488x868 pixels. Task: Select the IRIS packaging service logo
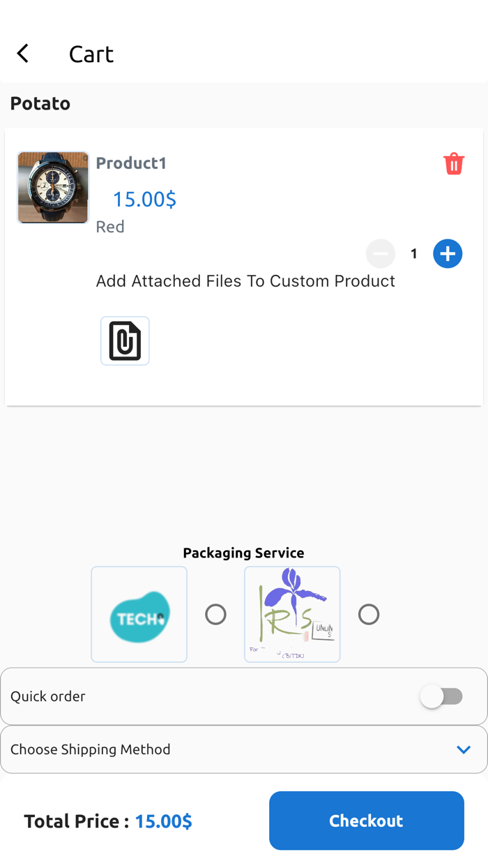[292, 614]
